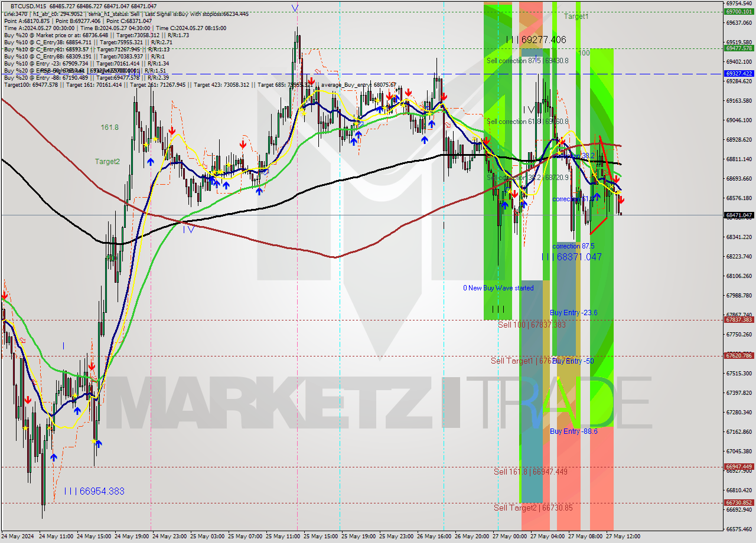The image size is (756, 543).
Task: Select the red 67837.383 price tag
Action: pos(738,320)
